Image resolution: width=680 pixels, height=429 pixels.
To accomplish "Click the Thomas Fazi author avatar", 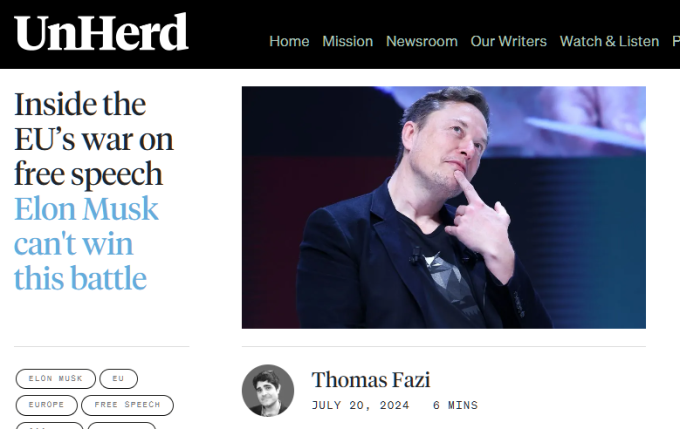I will 268,390.
